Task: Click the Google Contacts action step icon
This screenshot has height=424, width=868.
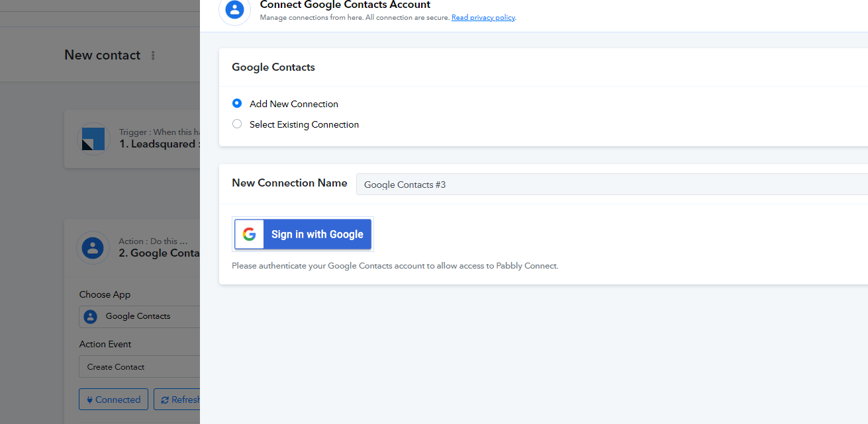Action: coord(93,248)
